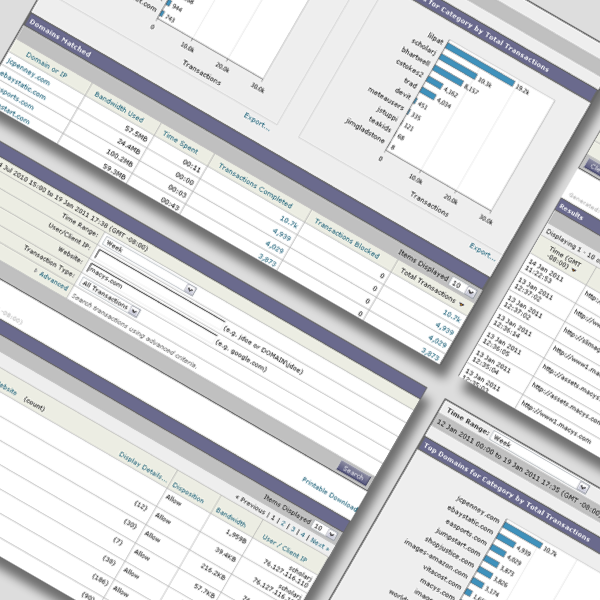
Task: Click the Search button
Action: [353, 474]
